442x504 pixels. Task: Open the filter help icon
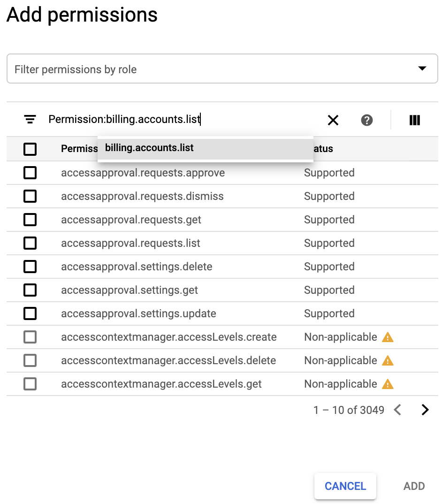[367, 120]
